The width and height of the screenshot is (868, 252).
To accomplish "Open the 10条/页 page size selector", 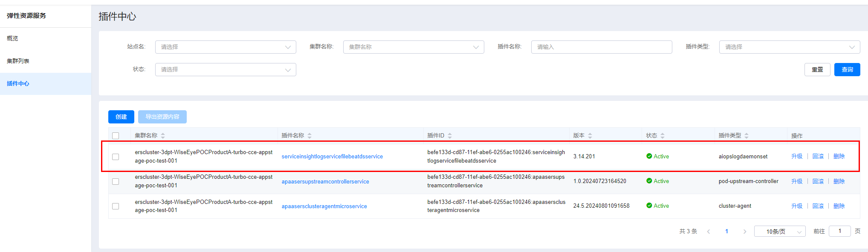I will (779, 232).
